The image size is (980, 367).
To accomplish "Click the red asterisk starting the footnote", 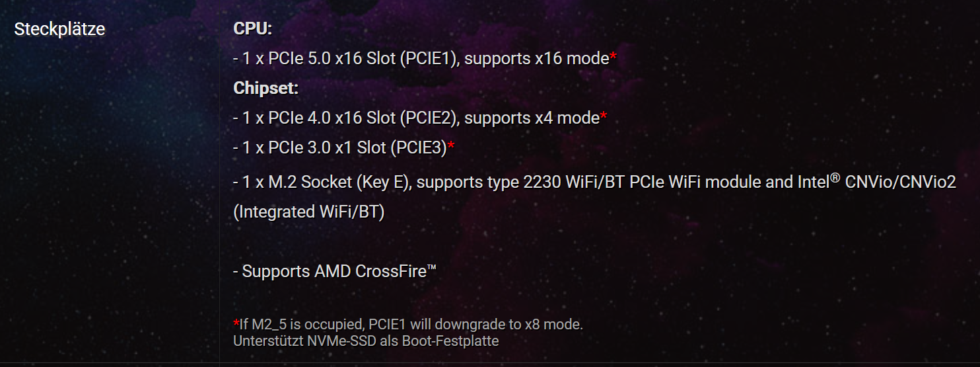I will coord(236,323).
